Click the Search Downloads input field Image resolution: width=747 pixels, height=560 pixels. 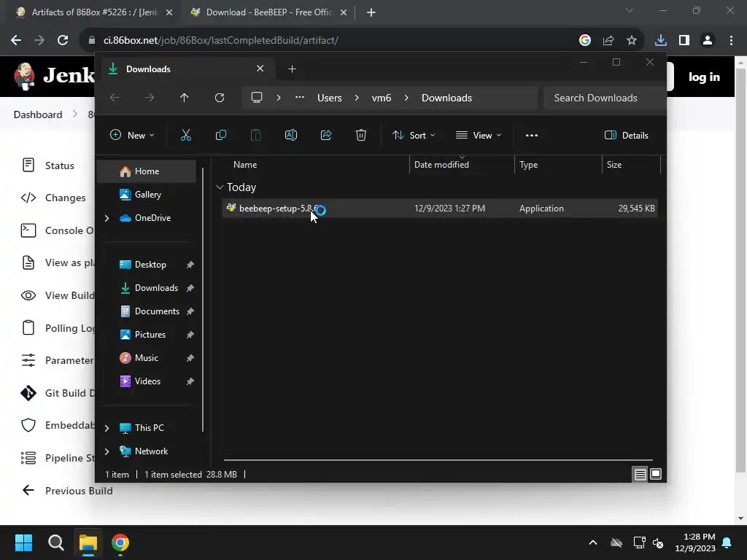[x=604, y=98]
